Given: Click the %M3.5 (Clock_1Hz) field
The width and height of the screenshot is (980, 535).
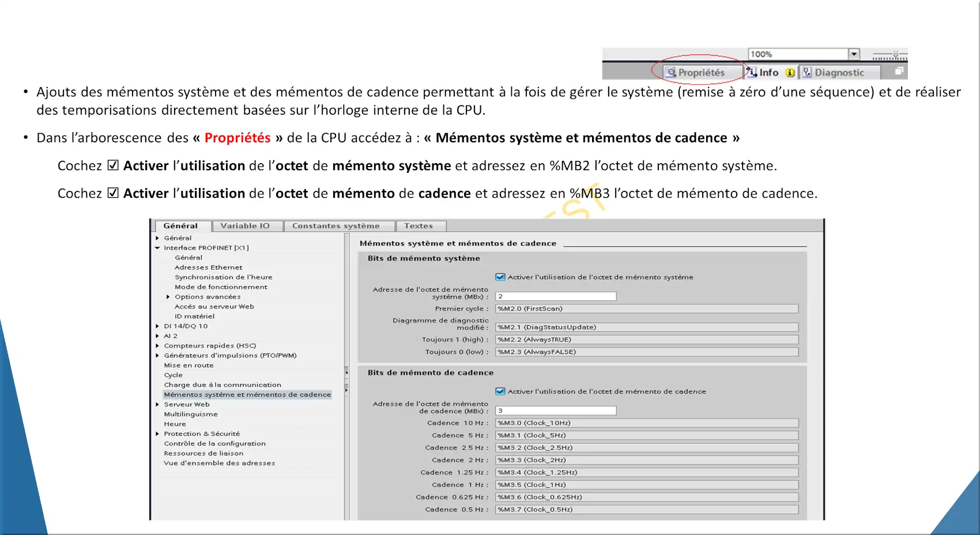Looking at the screenshot, I should click(x=647, y=485).
